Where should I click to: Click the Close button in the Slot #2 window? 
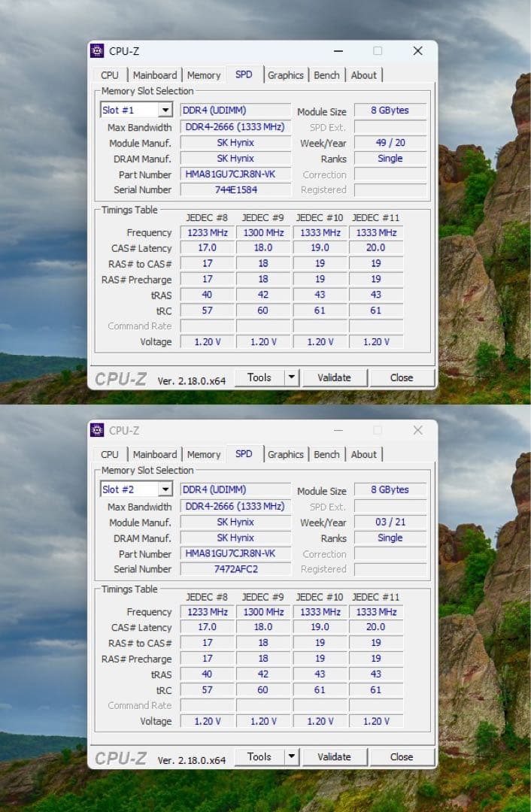[x=402, y=756]
